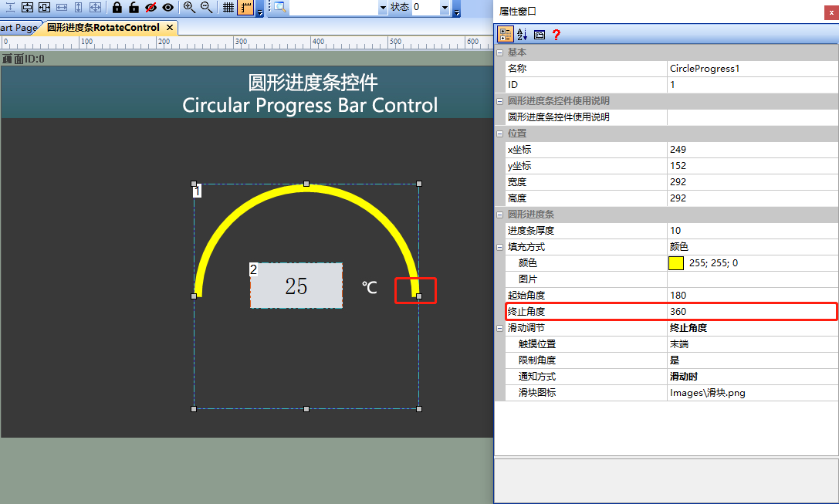Select the 图片 property row

pyautogui.click(x=672, y=279)
